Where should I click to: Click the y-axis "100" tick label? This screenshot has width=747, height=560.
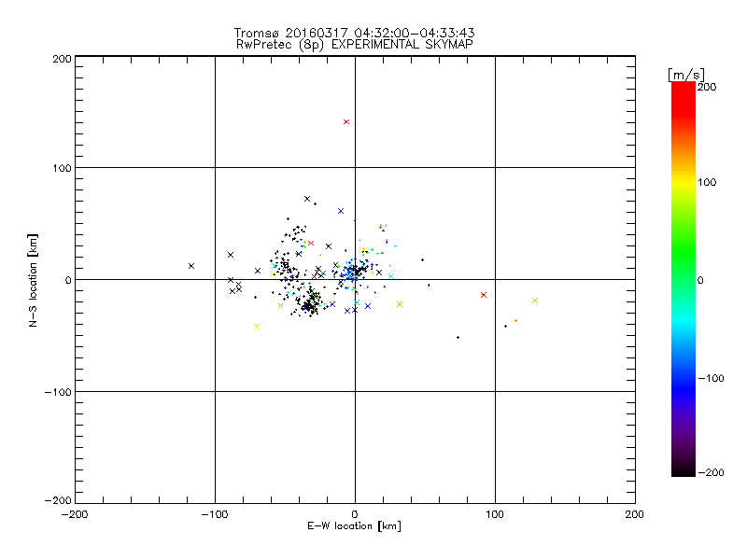point(62,168)
